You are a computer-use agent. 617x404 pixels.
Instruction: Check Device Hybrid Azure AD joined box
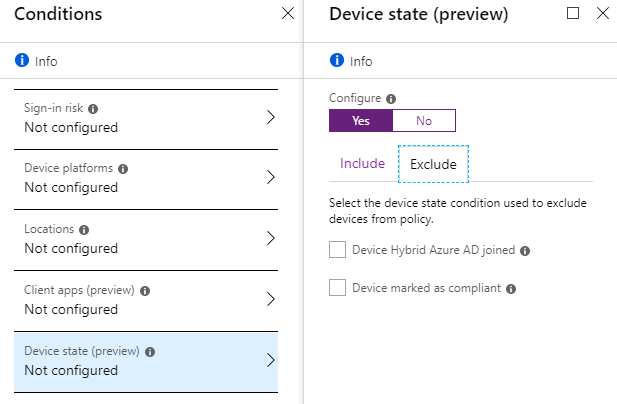pyautogui.click(x=338, y=250)
